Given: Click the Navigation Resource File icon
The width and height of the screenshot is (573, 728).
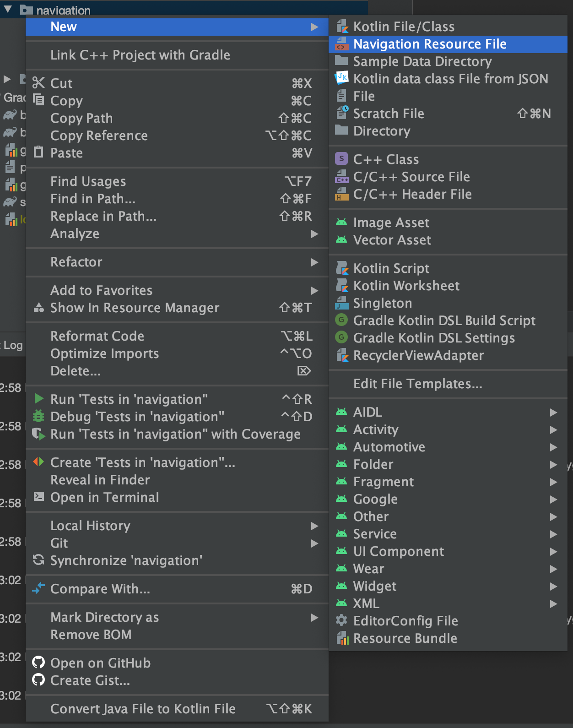Looking at the screenshot, I should (342, 44).
